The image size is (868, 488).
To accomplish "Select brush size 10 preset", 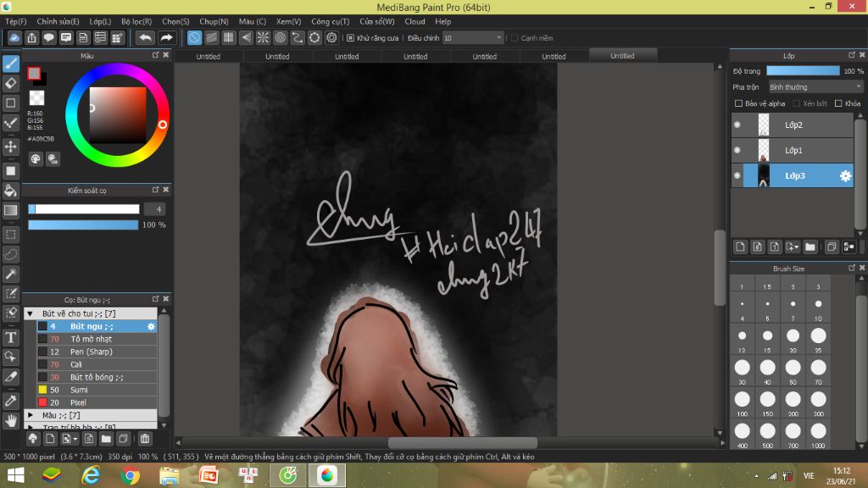I will 818,308.
